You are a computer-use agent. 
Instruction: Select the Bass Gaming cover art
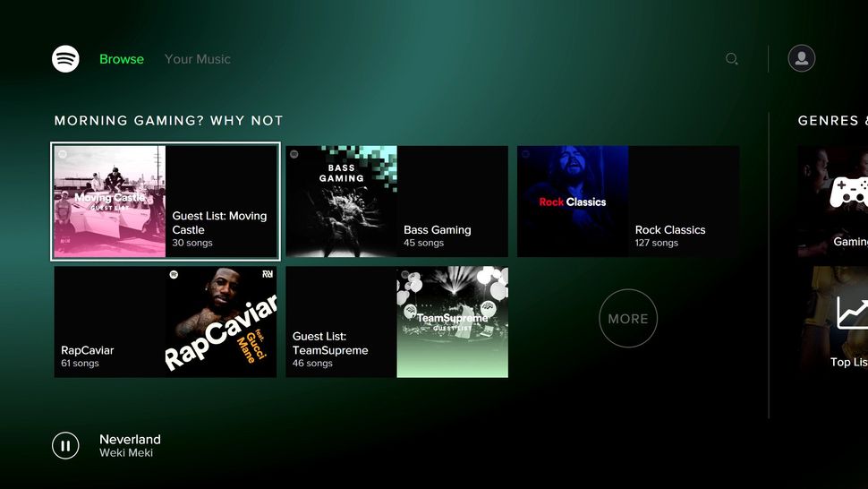(x=341, y=202)
